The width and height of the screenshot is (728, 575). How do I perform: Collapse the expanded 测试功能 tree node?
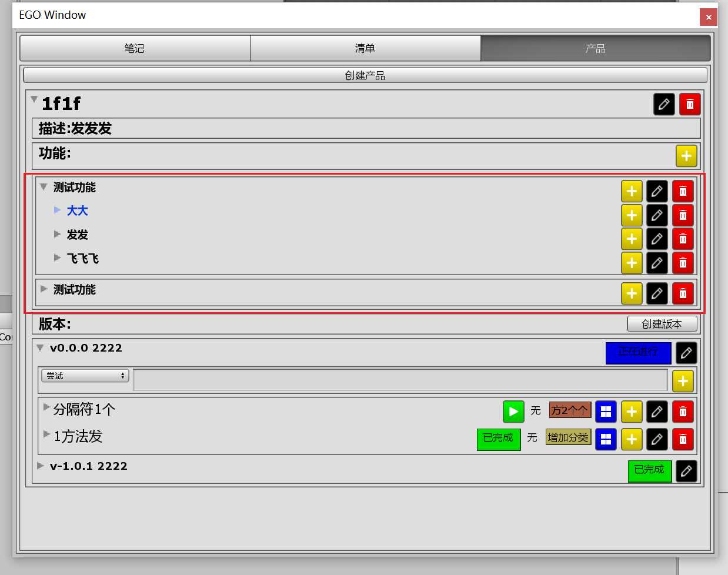(x=44, y=187)
